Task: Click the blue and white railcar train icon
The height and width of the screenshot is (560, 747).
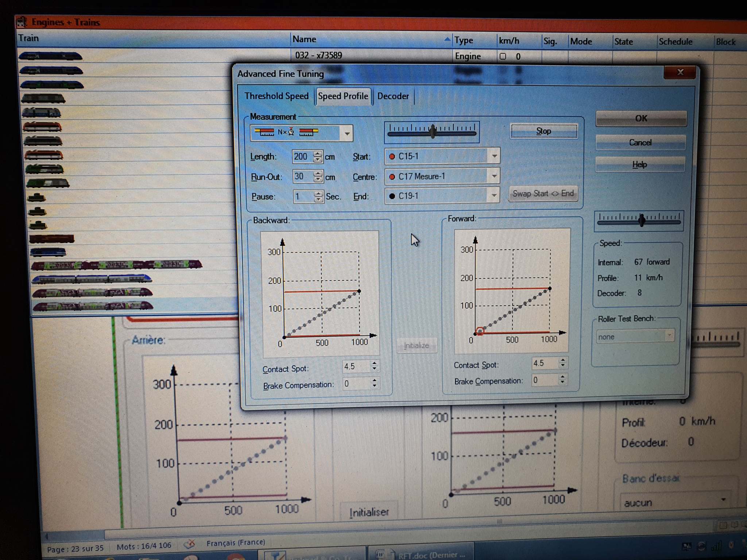Action: 92,279
